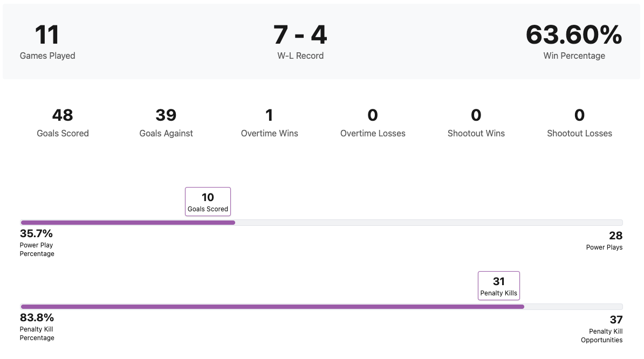Click the Shootout Wins stat

476,115
